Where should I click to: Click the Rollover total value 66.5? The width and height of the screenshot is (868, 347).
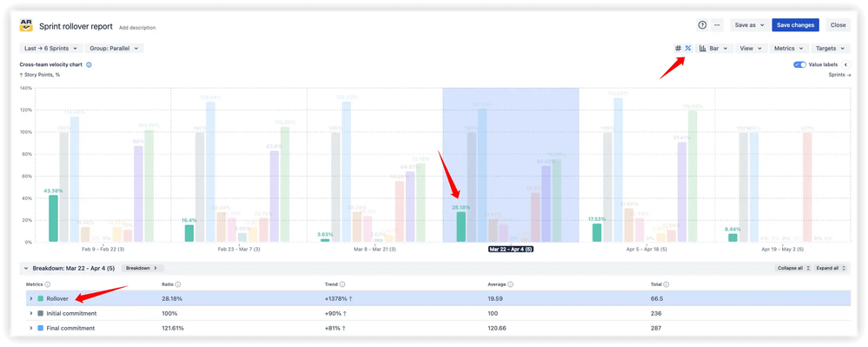657,299
